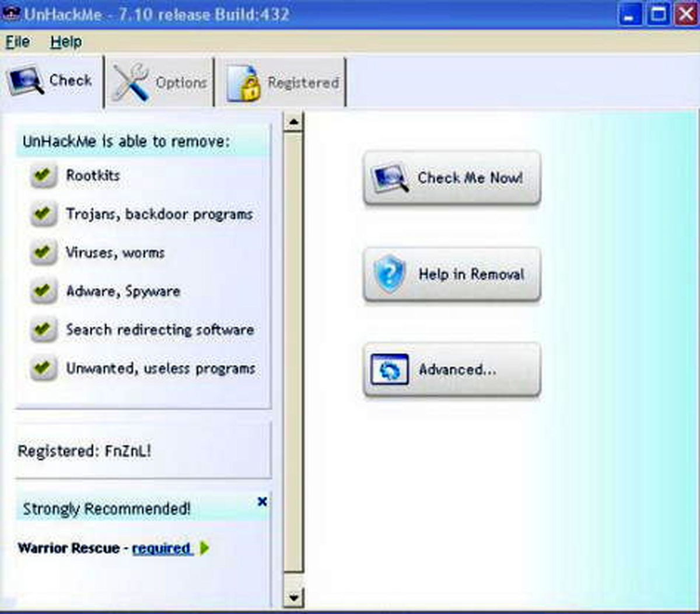Toggle the Trojans, backdoor programs checkmark
Viewport: 700px width, 614px height.
point(43,214)
